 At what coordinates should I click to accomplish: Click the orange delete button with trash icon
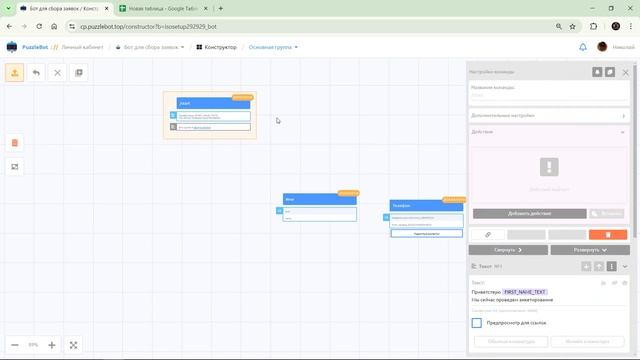pyautogui.click(x=608, y=235)
